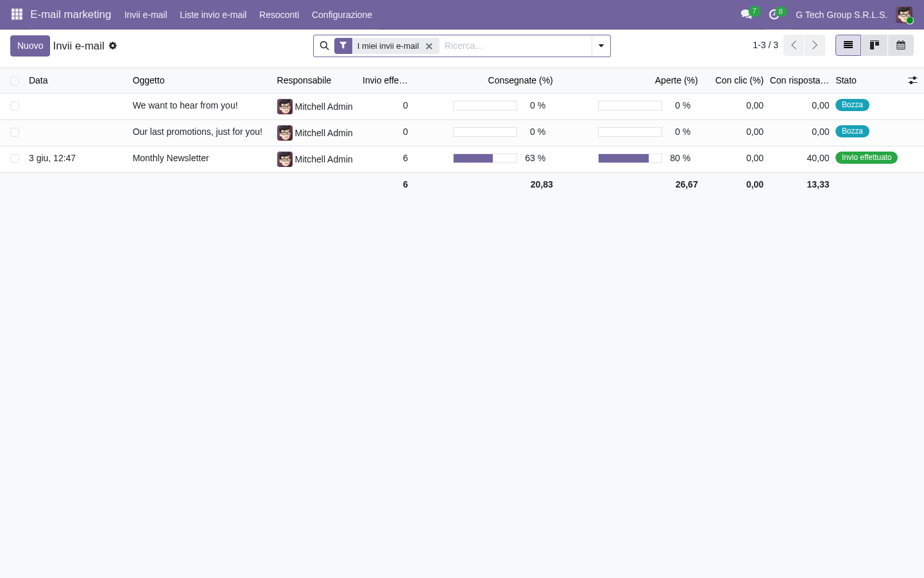Click the '3 giu, 12:47' date cell

(x=52, y=158)
